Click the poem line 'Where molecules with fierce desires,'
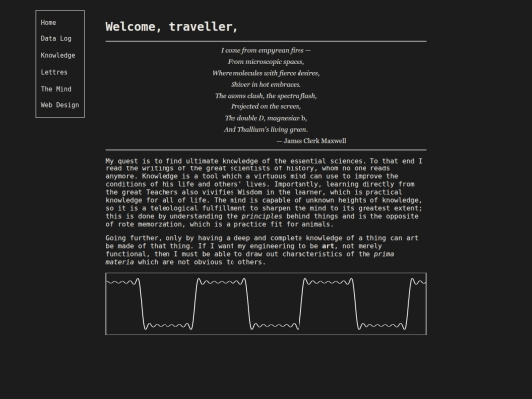 point(266,73)
